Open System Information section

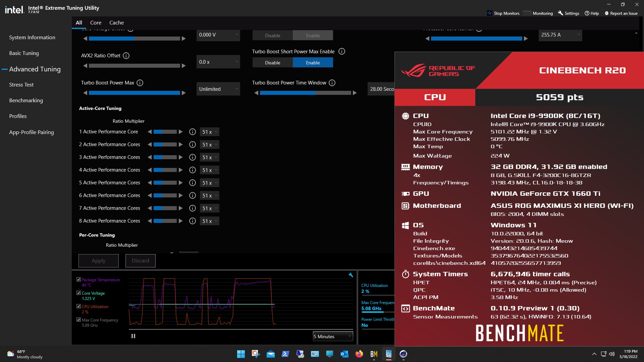(x=32, y=38)
